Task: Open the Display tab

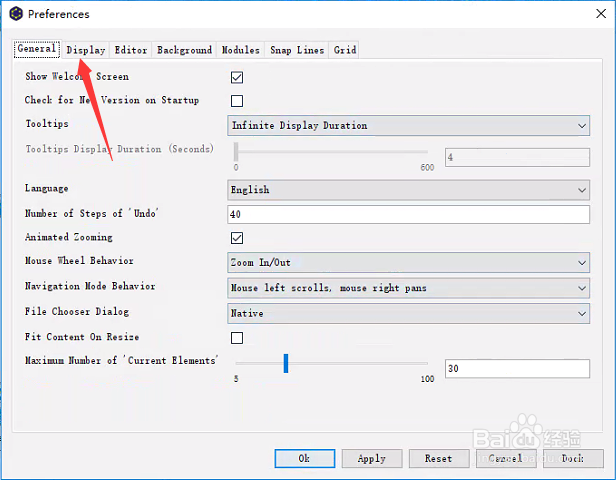Action: 86,50
